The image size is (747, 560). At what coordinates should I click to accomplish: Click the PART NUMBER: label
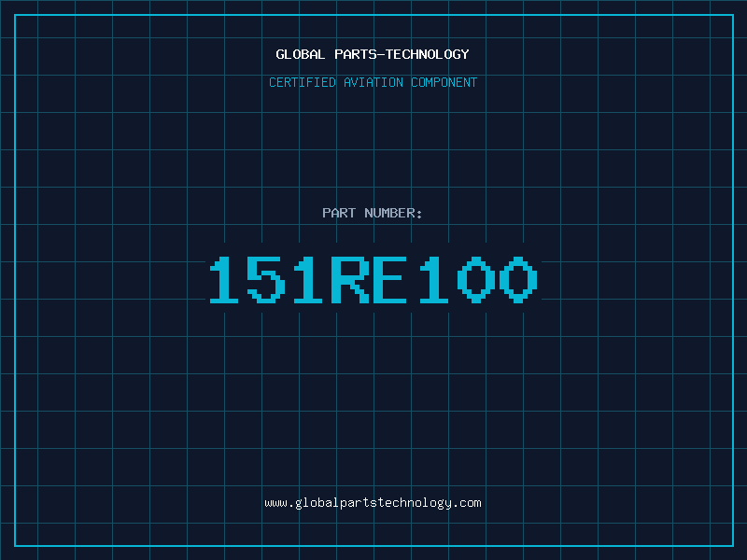point(373,213)
